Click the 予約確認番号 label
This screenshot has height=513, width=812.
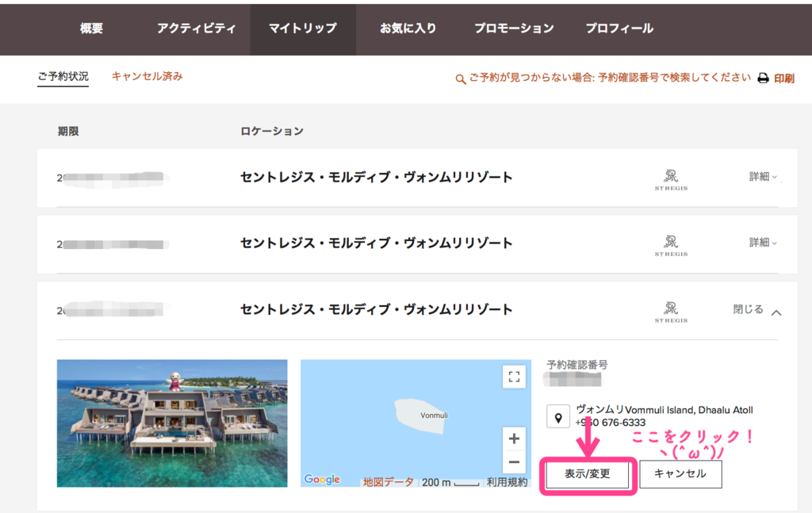tap(577, 365)
